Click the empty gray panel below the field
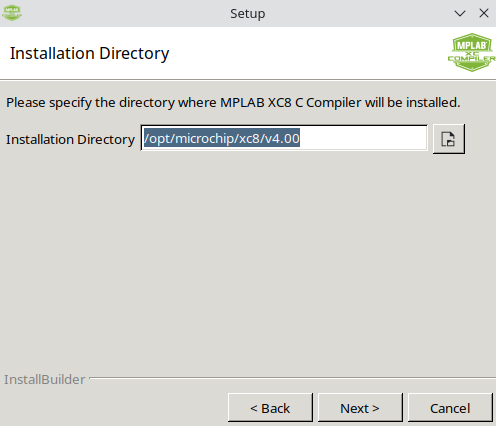The width and height of the screenshot is (496, 426). click(248, 260)
